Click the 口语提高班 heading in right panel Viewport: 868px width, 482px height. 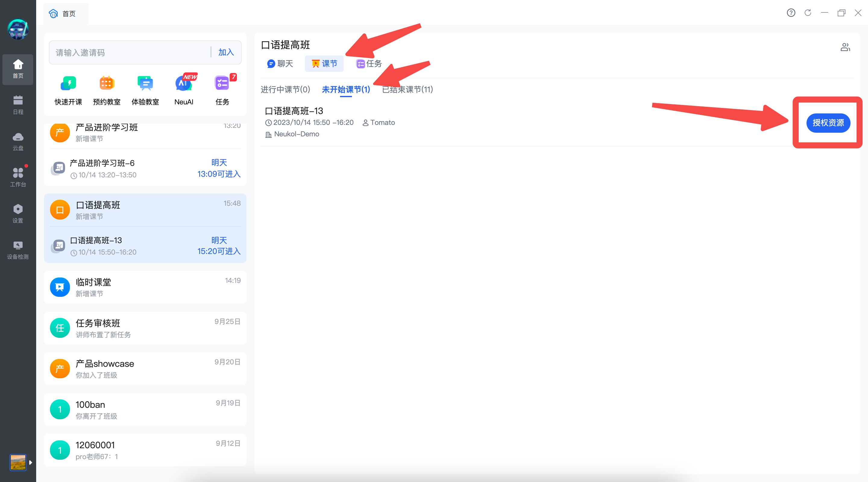coord(285,45)
